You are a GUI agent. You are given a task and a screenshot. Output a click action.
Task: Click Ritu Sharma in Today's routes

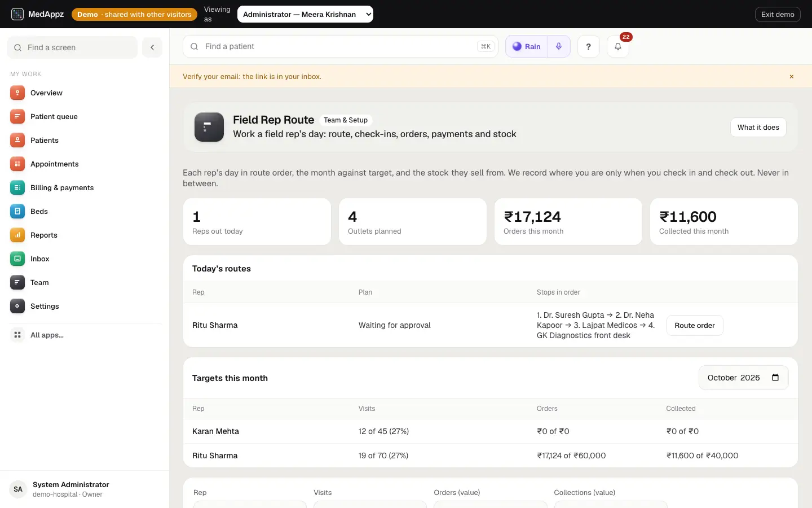tap(215, 325)
